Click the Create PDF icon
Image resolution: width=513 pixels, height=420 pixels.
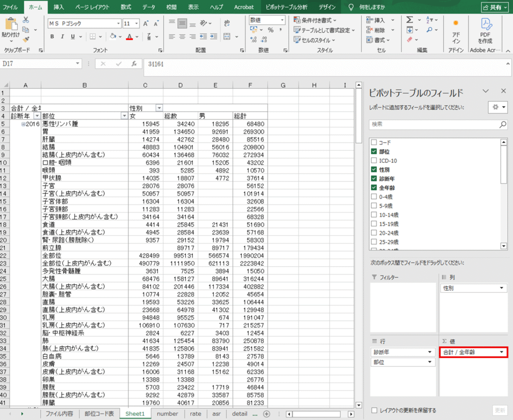(x=485, y=29)
